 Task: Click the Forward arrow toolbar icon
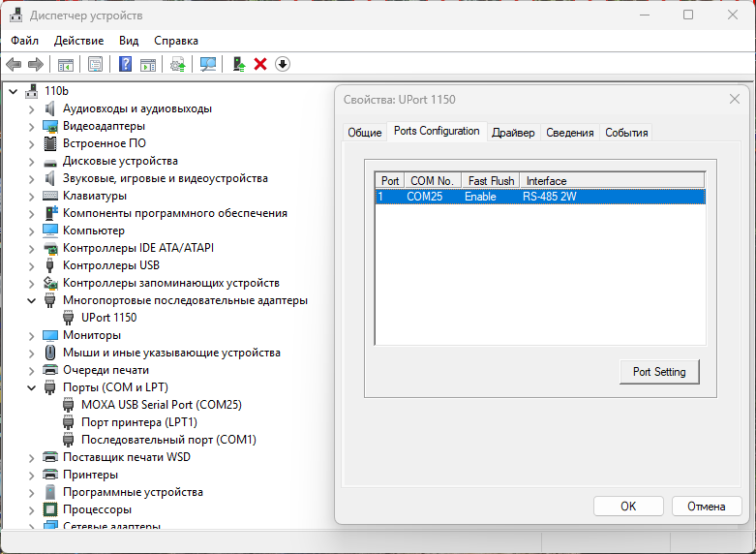coord(36,64)
